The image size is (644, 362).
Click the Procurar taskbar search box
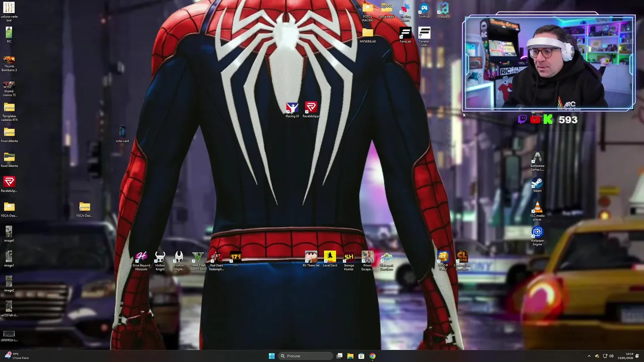pos(306,356)
